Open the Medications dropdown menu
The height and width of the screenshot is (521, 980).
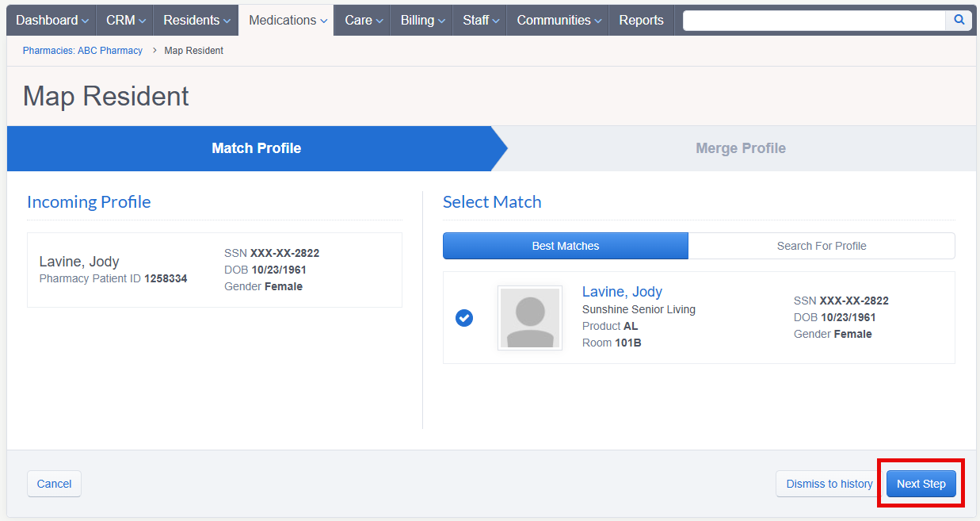288,21
